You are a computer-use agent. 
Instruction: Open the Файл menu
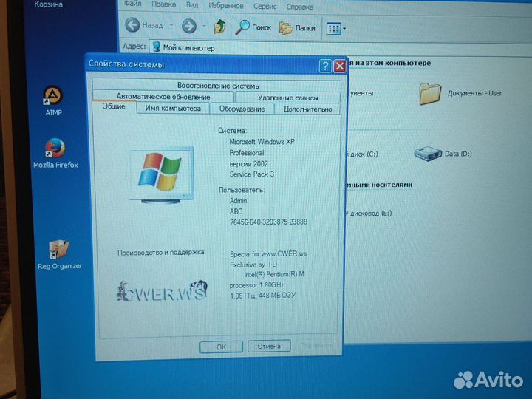tap(133, 4)
